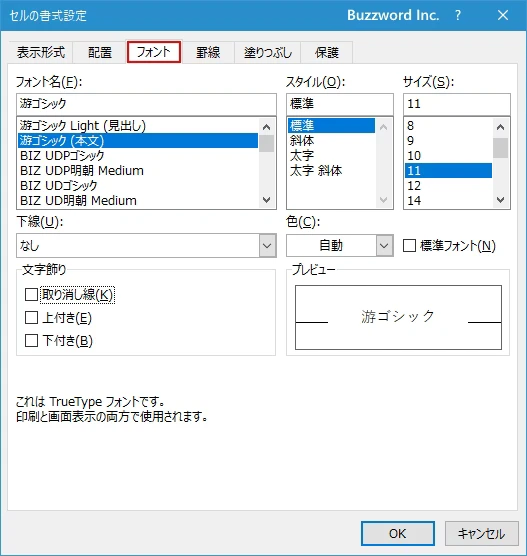Select font size 11 in list
This screenshot has height=556, width=527.
pyautogui.click(x=448, y=171)
